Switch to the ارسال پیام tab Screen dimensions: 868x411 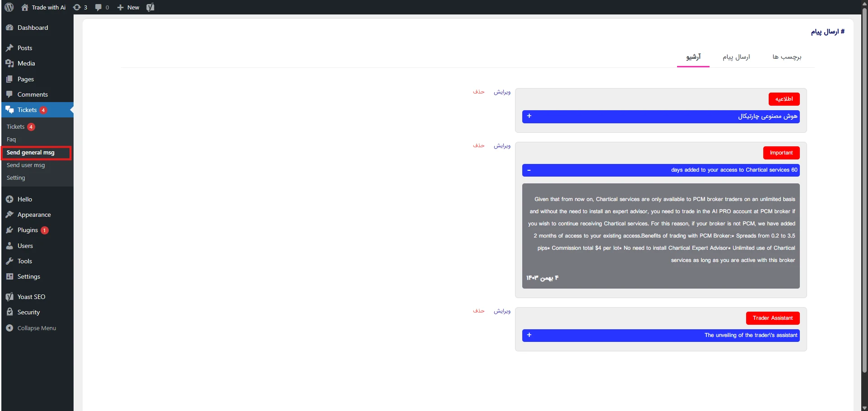[736, 57]
